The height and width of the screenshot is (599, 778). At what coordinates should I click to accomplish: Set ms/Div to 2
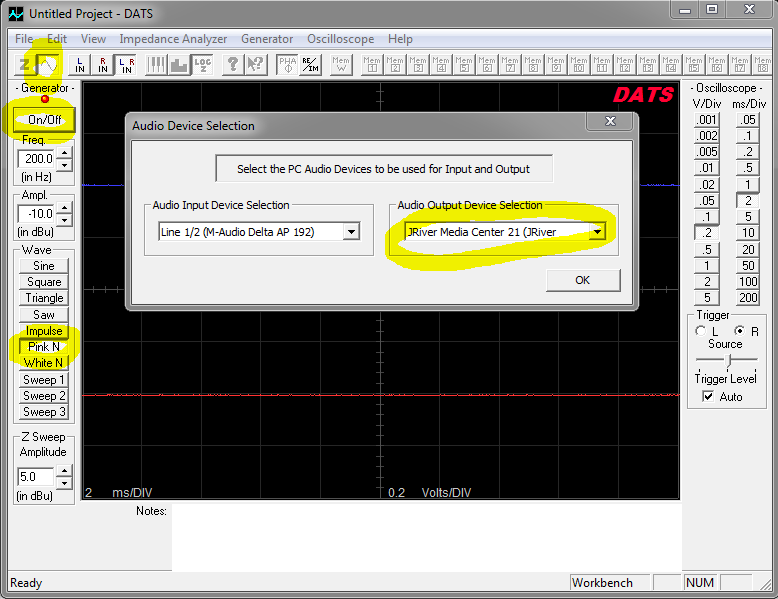(x=748, y=200)
